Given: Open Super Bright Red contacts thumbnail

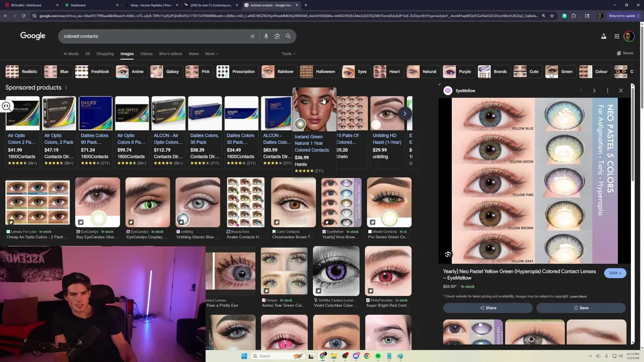Looking at the screenshot, I should pos(388,271).
